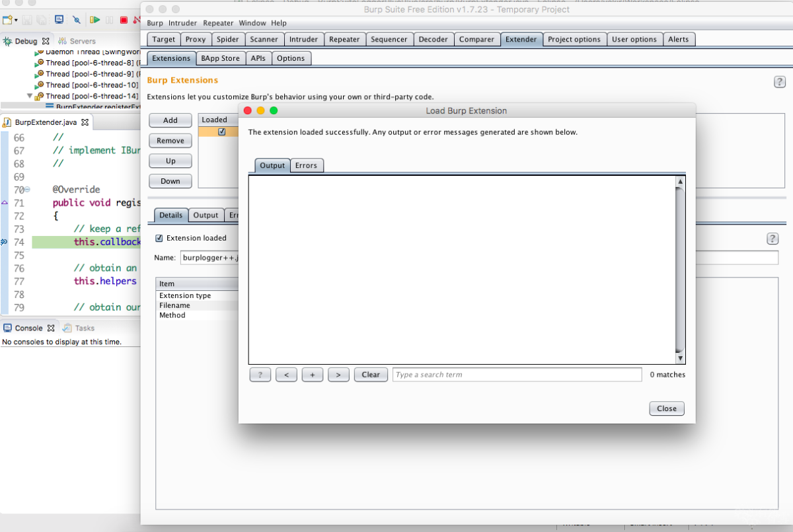The height and width of the screenshot is (532, 793).
Task: Switch to the Proxy tab
Action: pyautogui.click(x=196, y=40)
